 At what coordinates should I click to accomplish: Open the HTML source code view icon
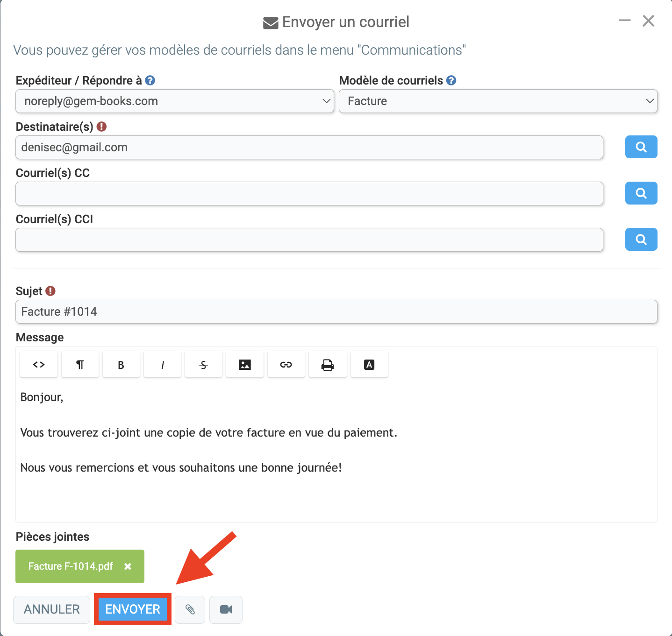click(x=39, y=364)
